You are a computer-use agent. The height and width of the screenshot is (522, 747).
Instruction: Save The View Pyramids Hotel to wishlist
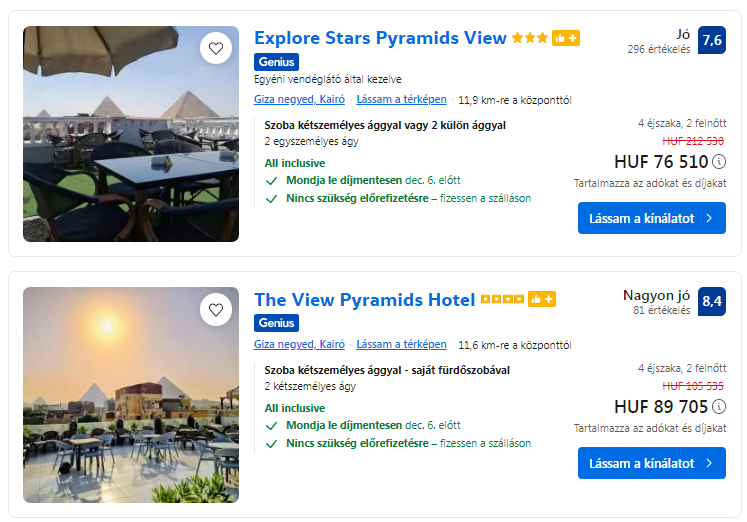pos(215,310)
